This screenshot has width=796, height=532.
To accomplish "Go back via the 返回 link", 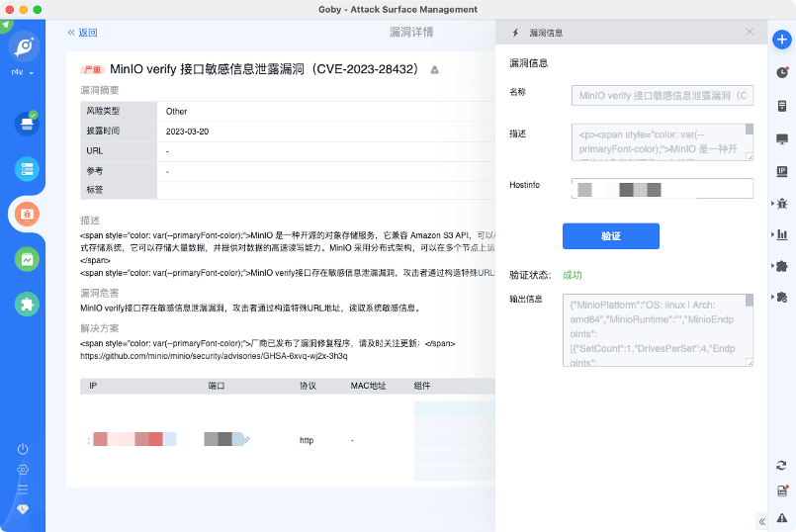I will 82,33.
